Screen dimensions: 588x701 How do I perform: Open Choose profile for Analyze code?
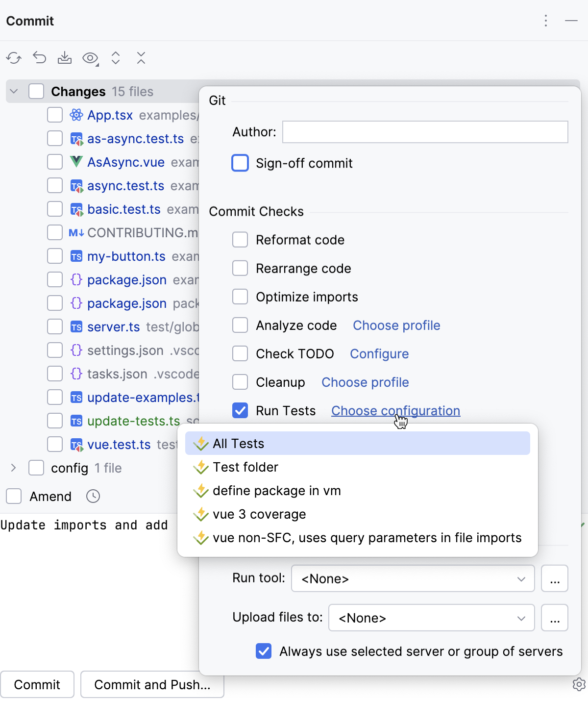396,325
